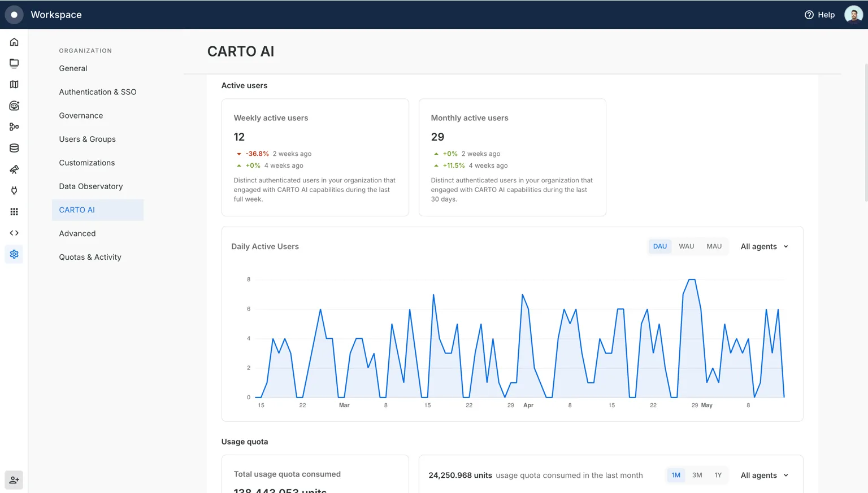
Task: Open the Home icon in sidebar
Action: (14, 42)
